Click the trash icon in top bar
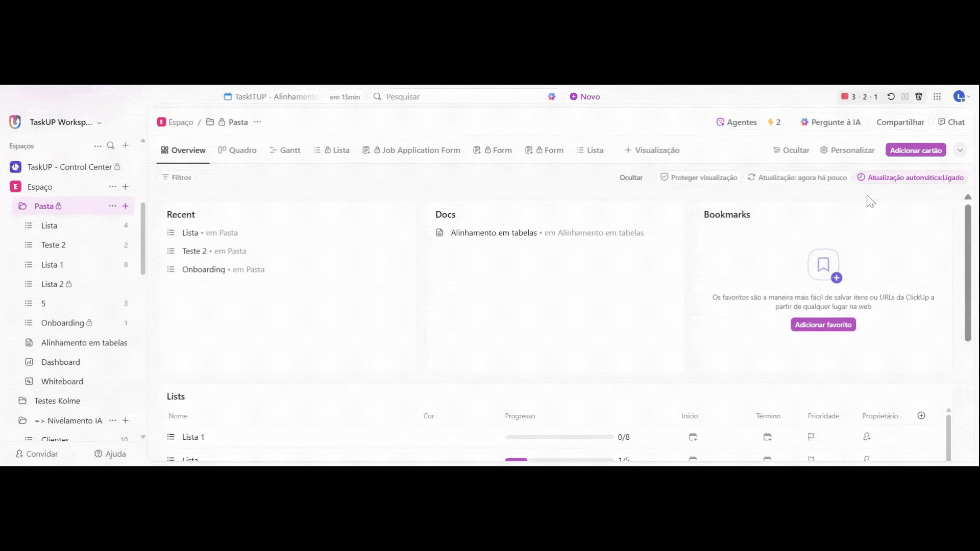 point(919,96)
